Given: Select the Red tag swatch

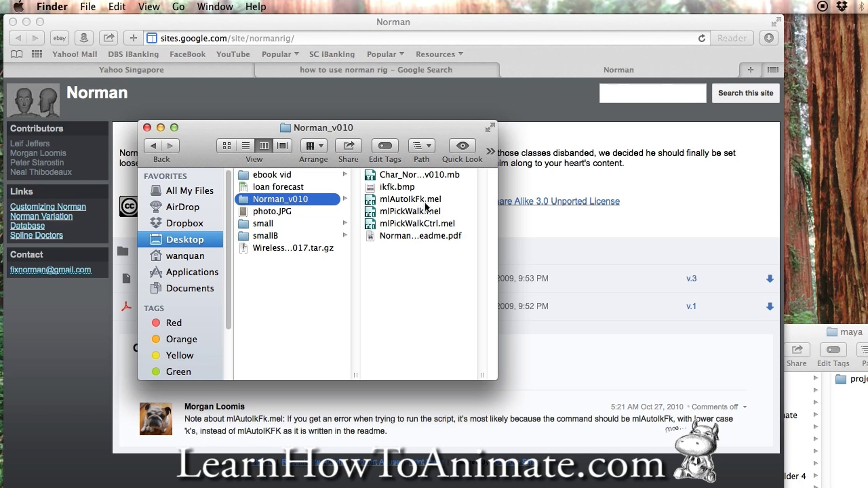Looking at the screenshot, I should coord(156,323).
